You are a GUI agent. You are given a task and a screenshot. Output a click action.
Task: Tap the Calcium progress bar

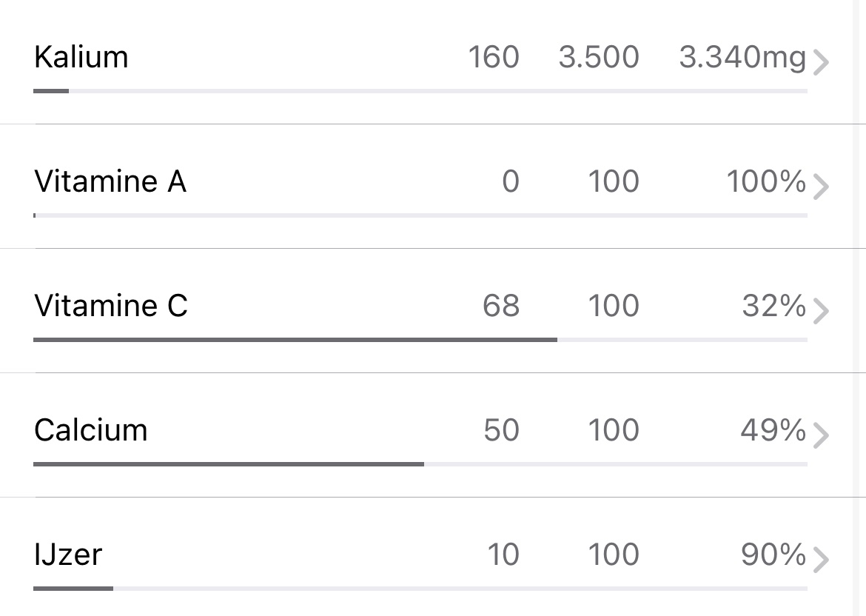pyautogui.click(x=420, y=464)
